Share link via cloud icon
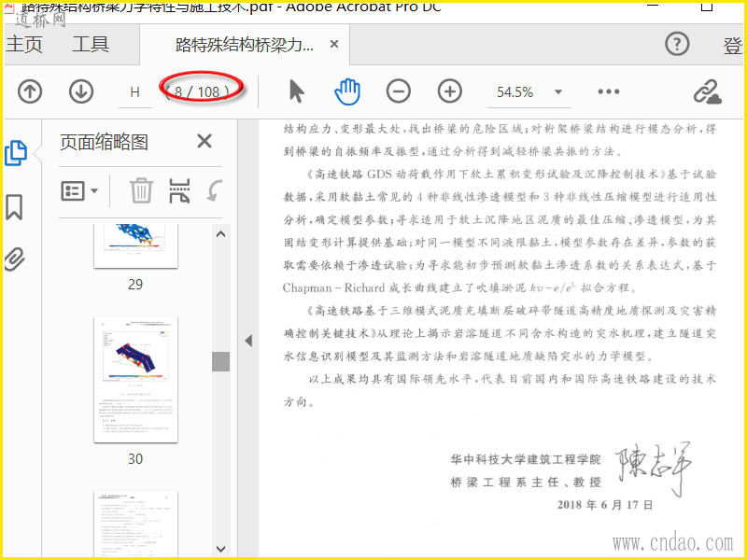The image size is (747, 560). (x=707, y=91)
